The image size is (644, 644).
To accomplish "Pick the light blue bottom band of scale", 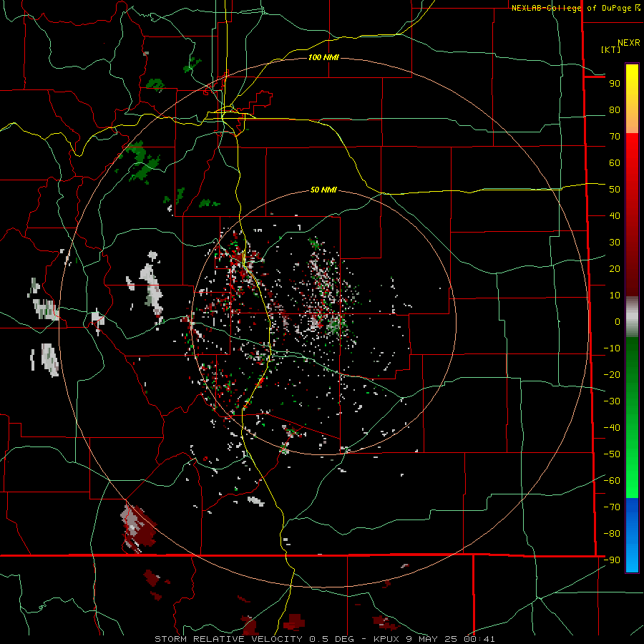I will [x=632, y=557].
